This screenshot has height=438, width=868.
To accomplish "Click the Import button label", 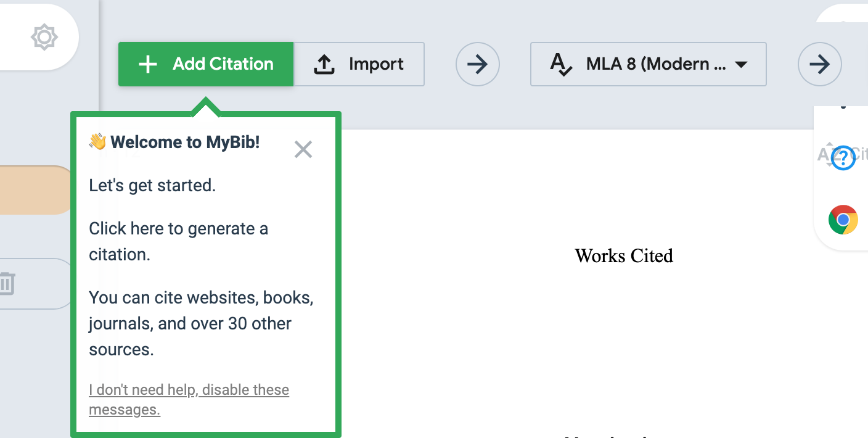I will [x=376, y=64].
